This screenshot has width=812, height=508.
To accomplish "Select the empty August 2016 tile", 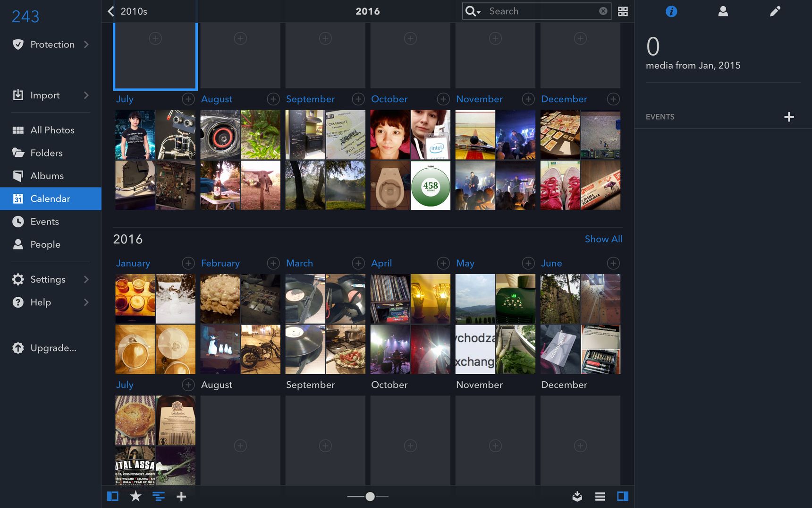I will [240, 440].
